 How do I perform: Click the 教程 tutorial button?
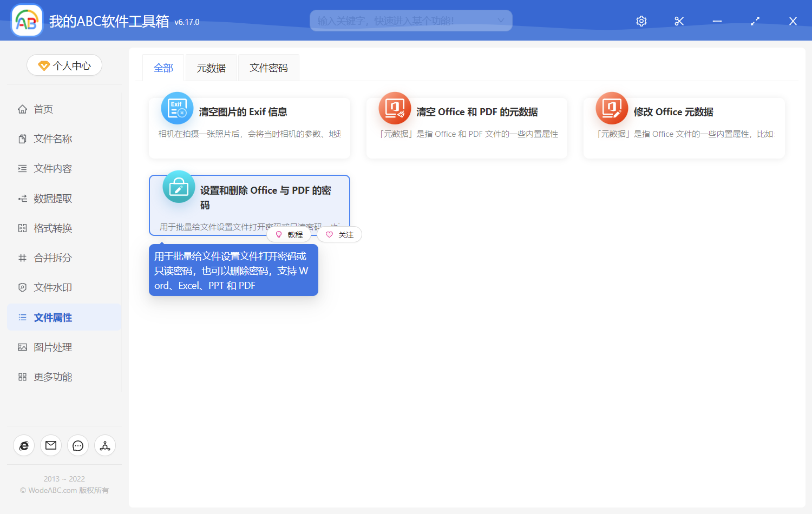tap(290, 234)
